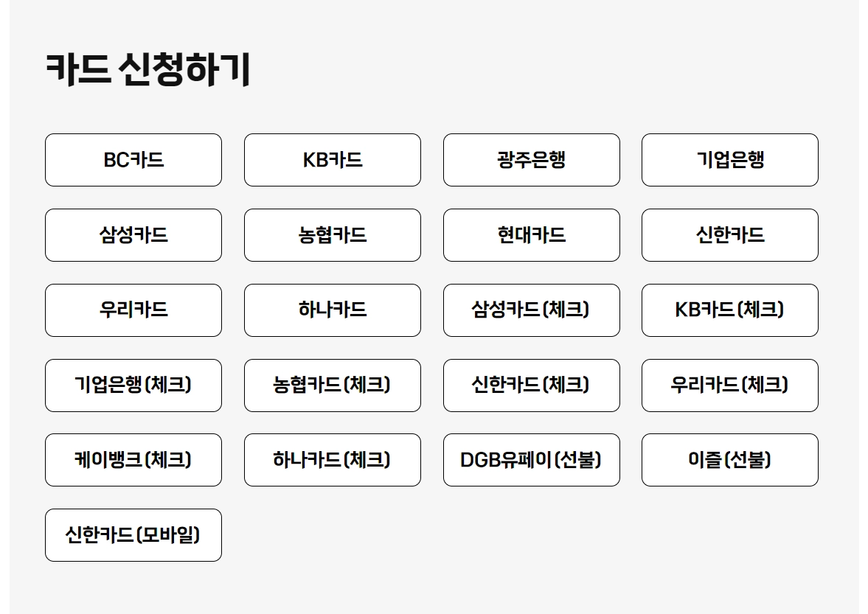Select 삼성카드 from the list
Viewport: 868px width, 614px height.
point(133,235)
